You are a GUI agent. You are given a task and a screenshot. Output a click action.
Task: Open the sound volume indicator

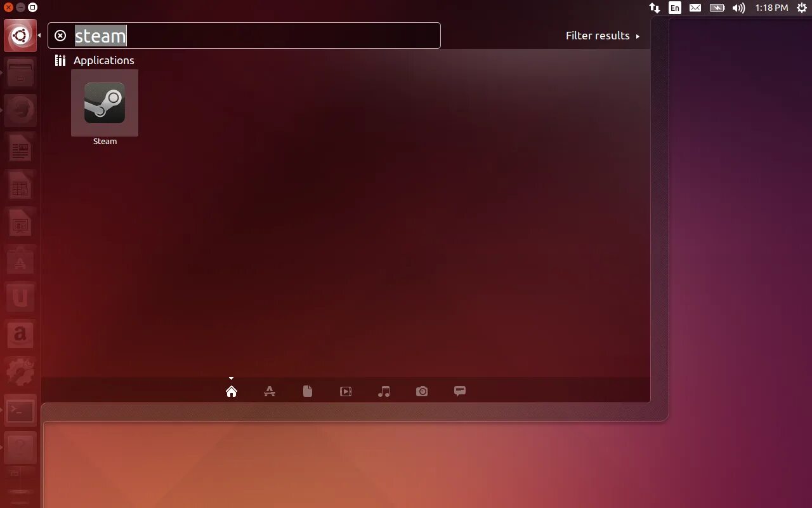tap(738, 8)
